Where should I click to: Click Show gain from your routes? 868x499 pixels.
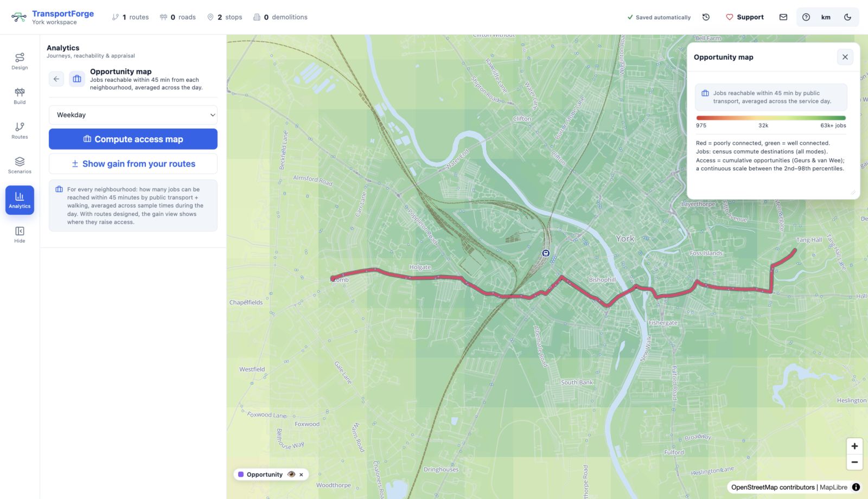(x=133, y=164)
